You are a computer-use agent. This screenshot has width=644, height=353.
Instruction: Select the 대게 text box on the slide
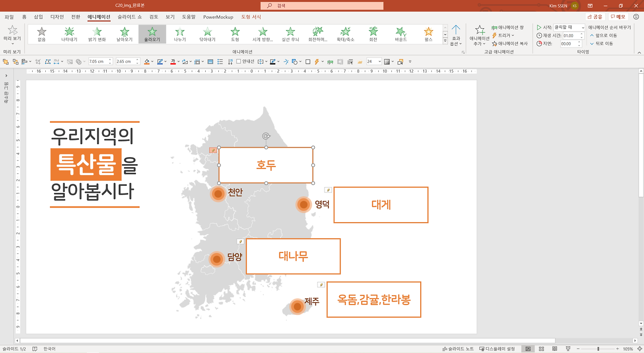tap(381, 205)
